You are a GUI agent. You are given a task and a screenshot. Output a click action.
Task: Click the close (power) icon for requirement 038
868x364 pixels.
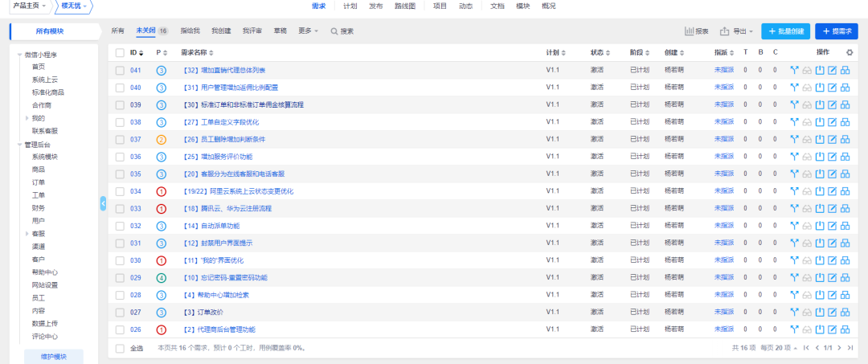tap(821, 121)
